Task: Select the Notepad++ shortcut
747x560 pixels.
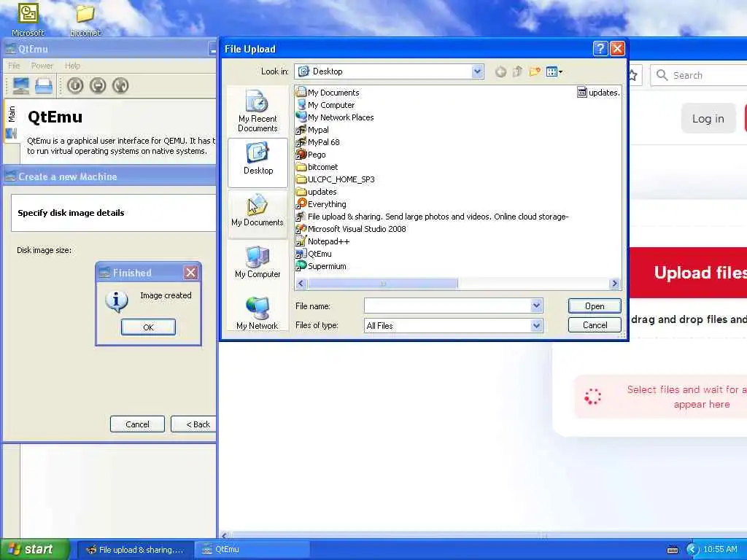Action: [323, 241]
